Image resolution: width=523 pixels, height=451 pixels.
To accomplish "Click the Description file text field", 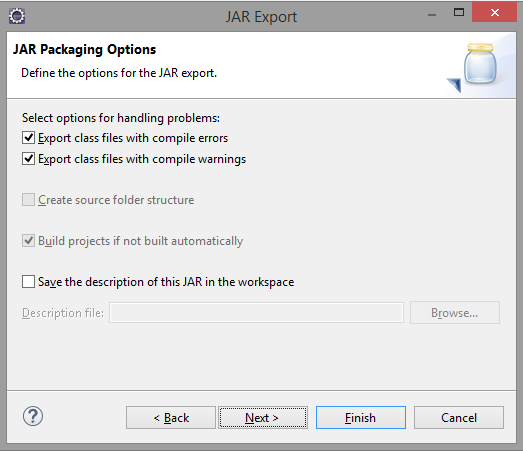I will (256, 313).
